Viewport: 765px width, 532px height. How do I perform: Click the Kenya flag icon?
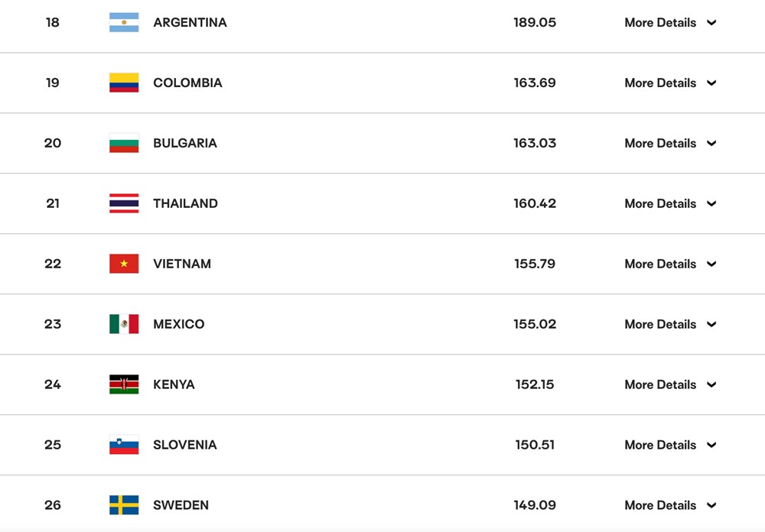tap(124, 384)
